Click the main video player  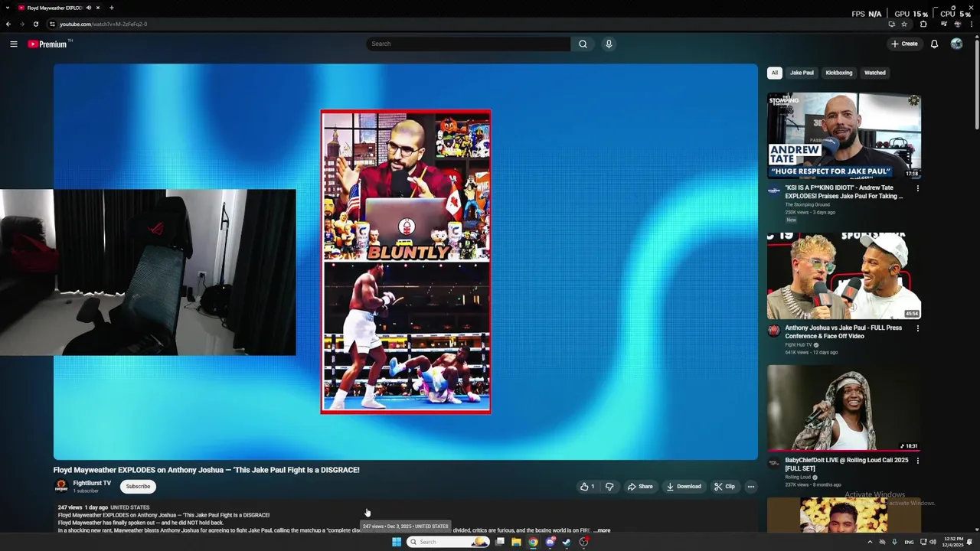[x=406, y=262]
